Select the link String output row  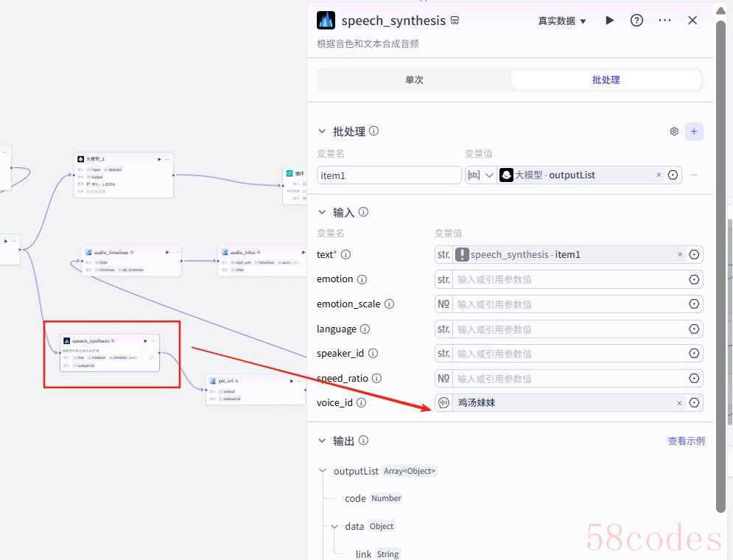click(377, 554)
